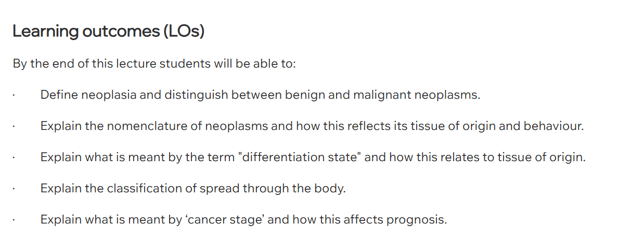
Task: Click the word "behaviour"
Action: point(553,126)
